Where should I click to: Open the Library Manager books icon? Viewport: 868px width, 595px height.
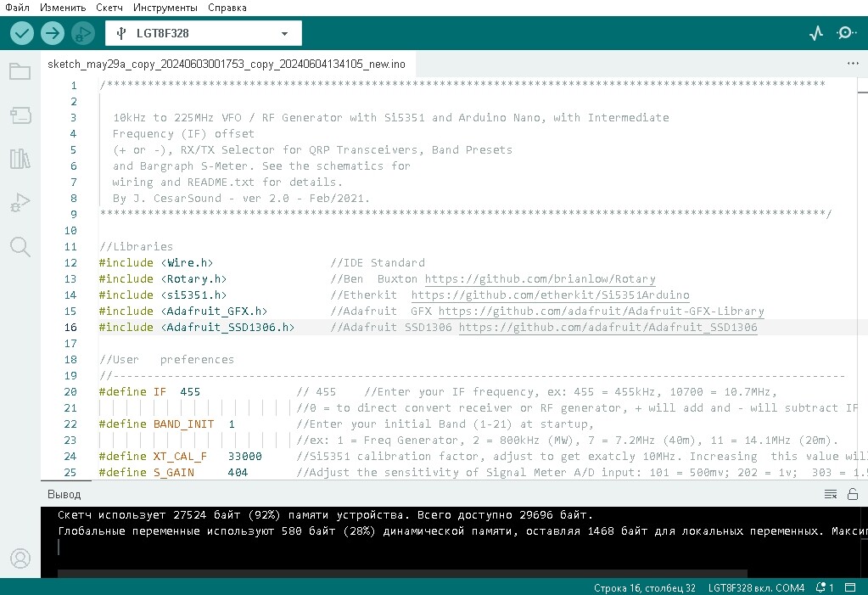[x=20, y=159]
